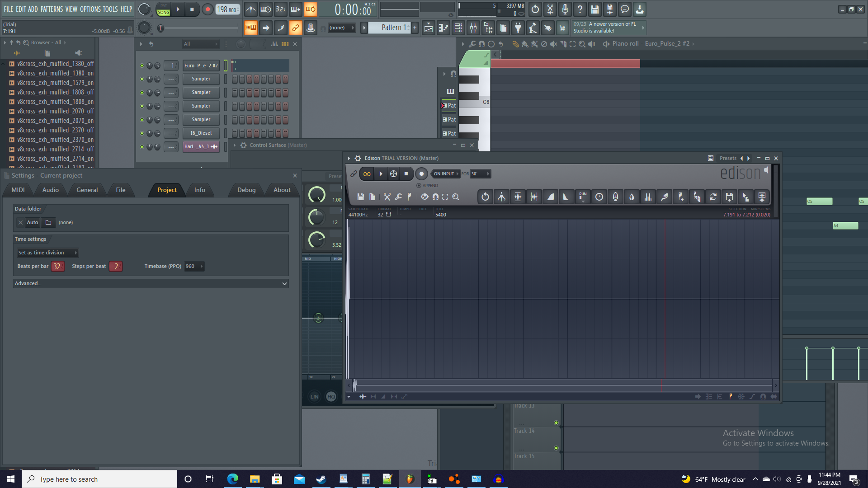868x488 pixels.
Task: Switch to the Debug settings tab
Action: coord(246,190)
